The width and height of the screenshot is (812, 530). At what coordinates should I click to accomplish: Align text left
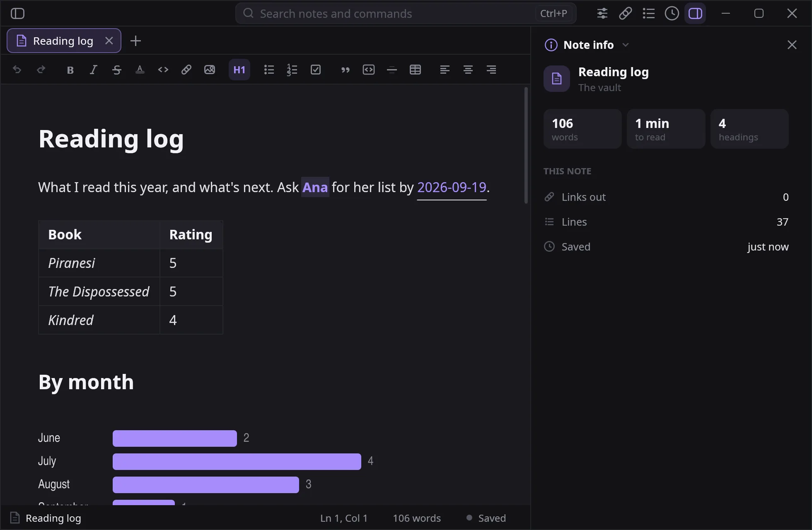[x=445, y=70]
